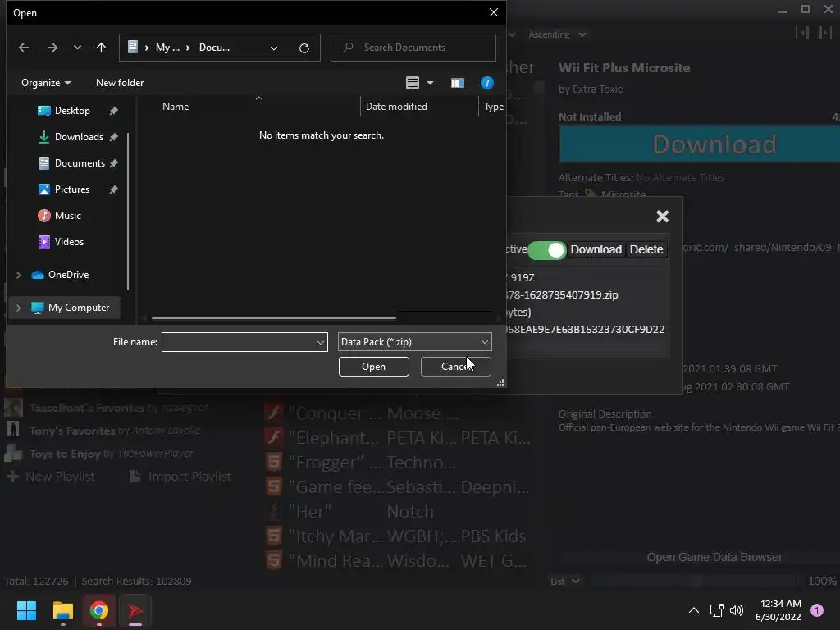Image resolution: width=840 pixels, height=630 pixels.
Task: Open the Ascending sort order dropdown
Action: point(557,34)
